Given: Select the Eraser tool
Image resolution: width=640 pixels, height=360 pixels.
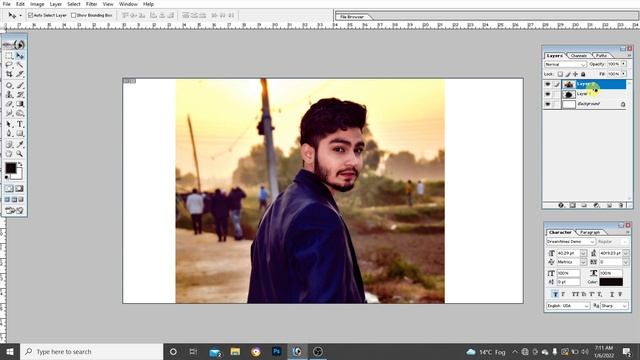Looking at the screenshot, I should pos(9,104).
